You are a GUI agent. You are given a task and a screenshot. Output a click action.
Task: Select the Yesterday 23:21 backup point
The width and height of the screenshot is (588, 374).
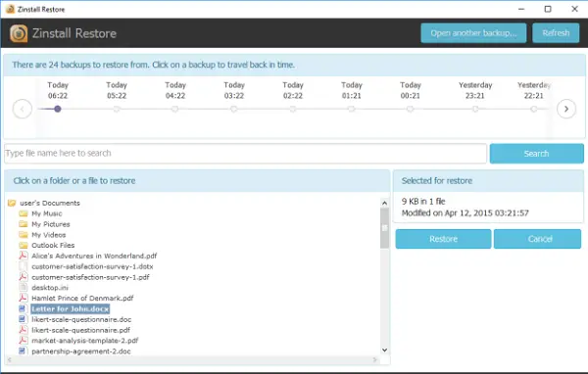pos(475,109)
